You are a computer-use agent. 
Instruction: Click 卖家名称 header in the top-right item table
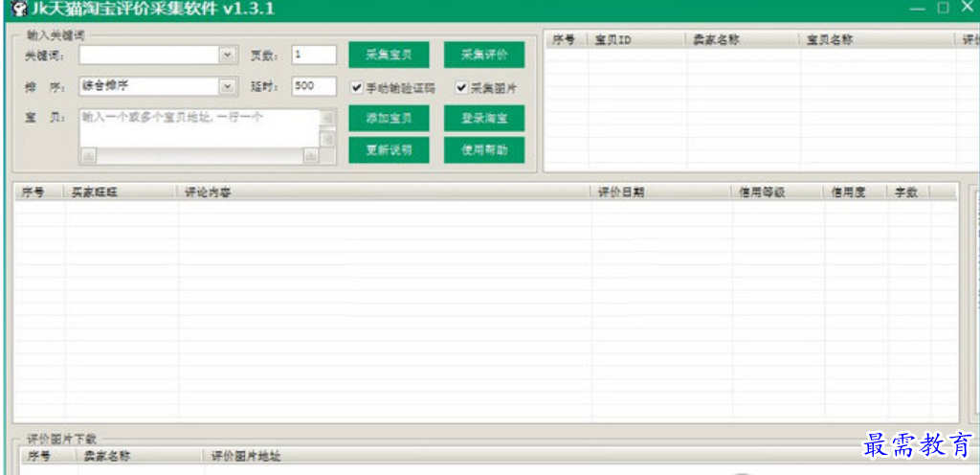click(743, 40)
